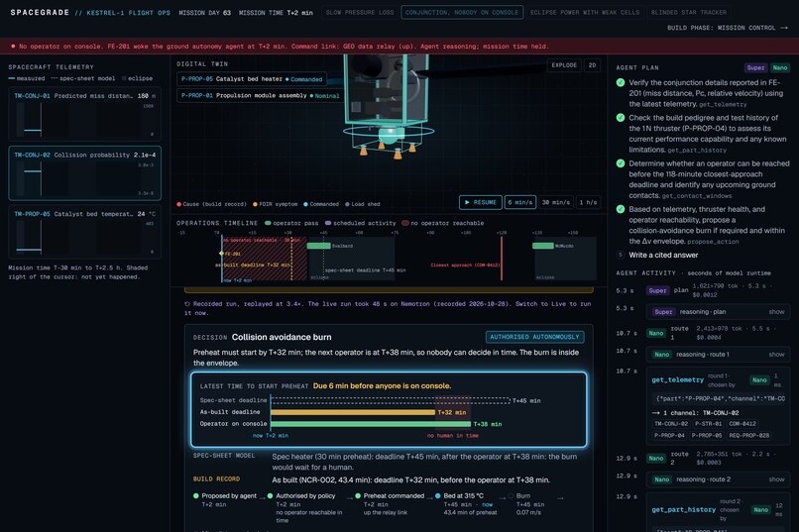Click the Cause (build record) red legend dot

point(178,204)
